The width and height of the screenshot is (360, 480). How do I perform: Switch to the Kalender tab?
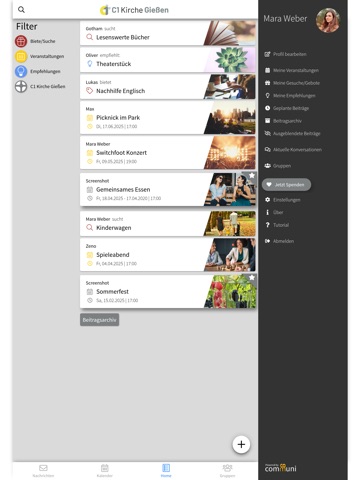tap(105, 471)
